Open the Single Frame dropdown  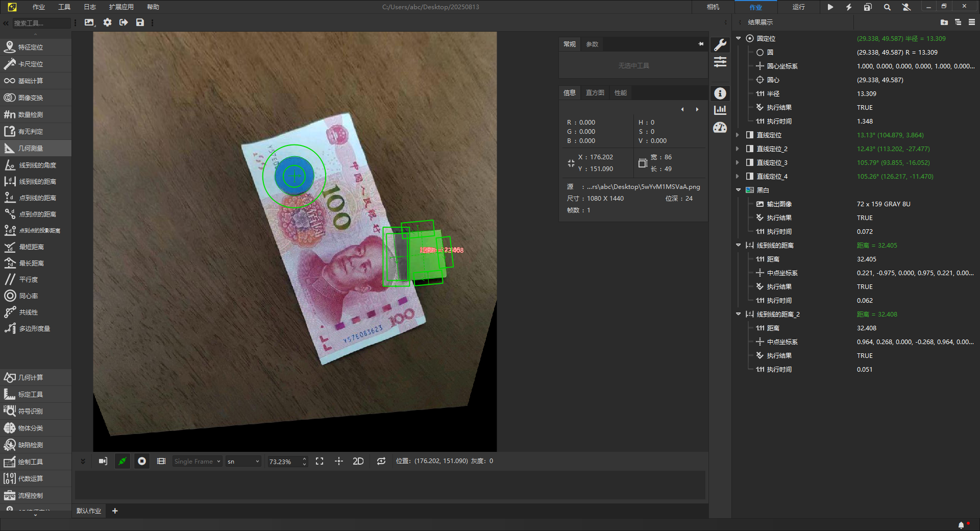tap(197, 461)
